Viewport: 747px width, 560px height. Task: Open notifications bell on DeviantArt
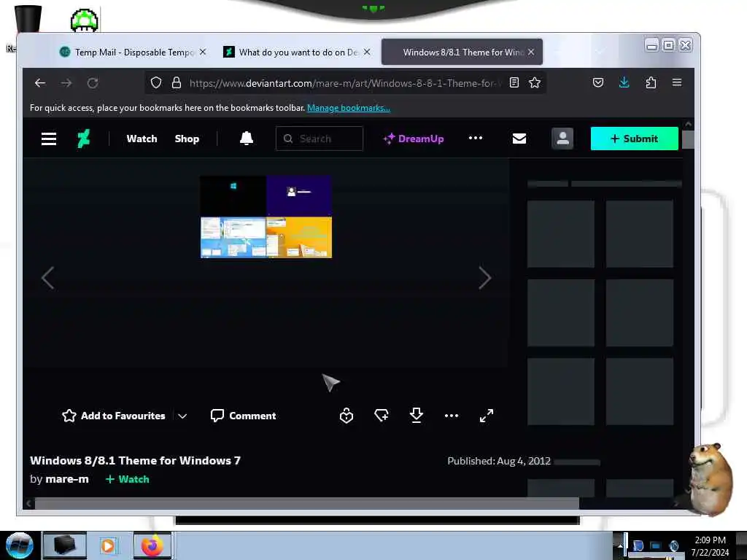(x=247, y=139)
